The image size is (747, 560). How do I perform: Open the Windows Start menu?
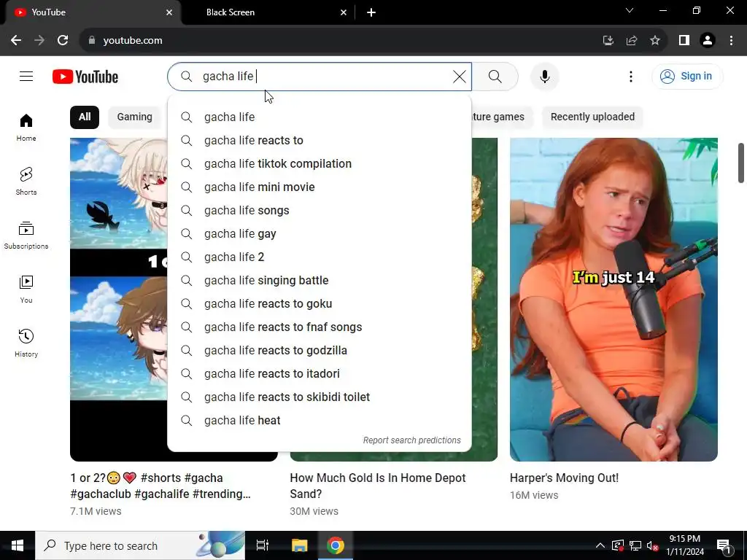pos(18,545)
